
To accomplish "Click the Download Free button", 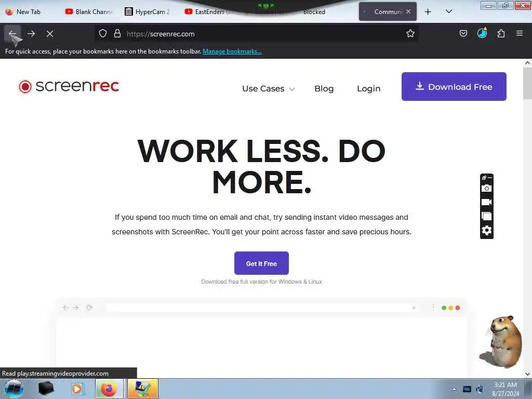I will (454, 87).
